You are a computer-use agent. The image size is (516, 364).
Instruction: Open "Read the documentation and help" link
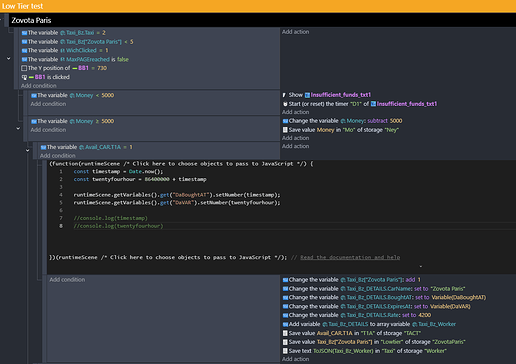tap(350, 257)
